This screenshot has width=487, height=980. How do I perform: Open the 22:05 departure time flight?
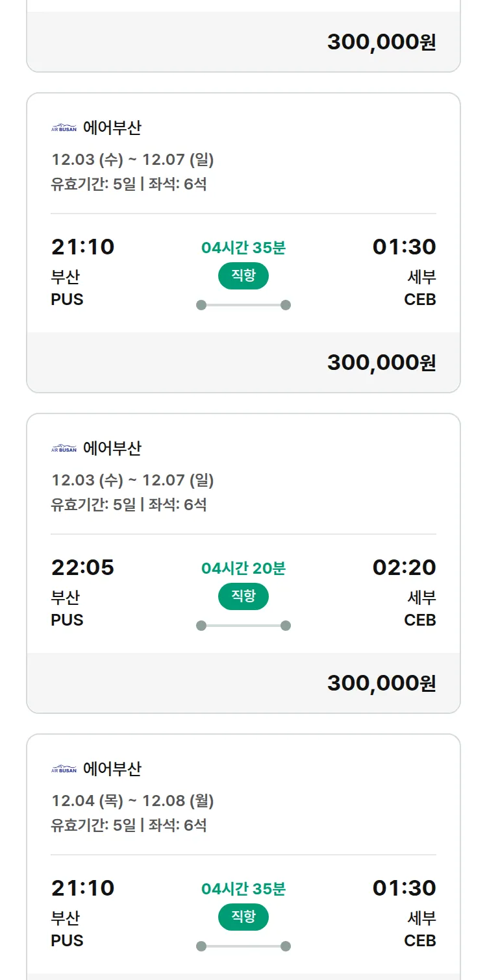82,568
